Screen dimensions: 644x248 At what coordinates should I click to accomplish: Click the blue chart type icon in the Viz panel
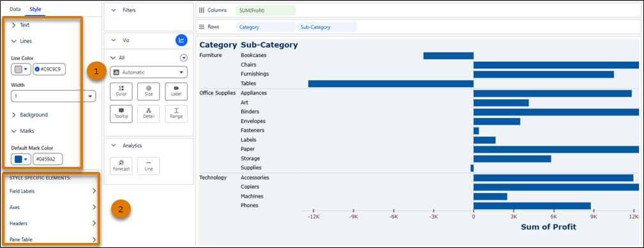(x=181, y=40)
